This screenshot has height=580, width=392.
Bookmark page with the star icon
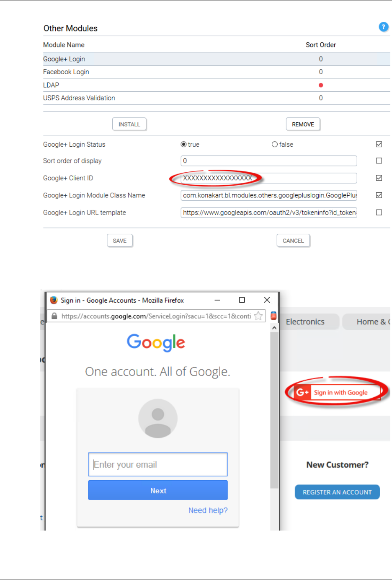(258, 316)
